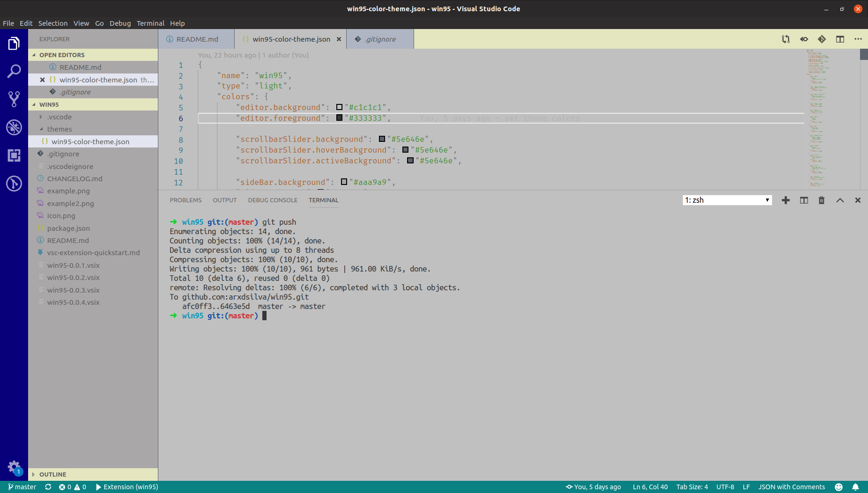The height and width of the screenshot is (493, 868).
Task: Open the Search view in activity bar
Action: pos(14,71)
